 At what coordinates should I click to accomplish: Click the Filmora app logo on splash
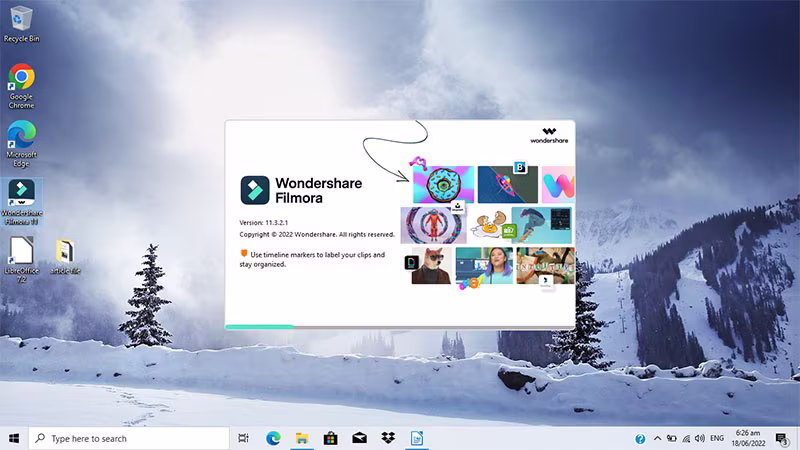[255, 190]
